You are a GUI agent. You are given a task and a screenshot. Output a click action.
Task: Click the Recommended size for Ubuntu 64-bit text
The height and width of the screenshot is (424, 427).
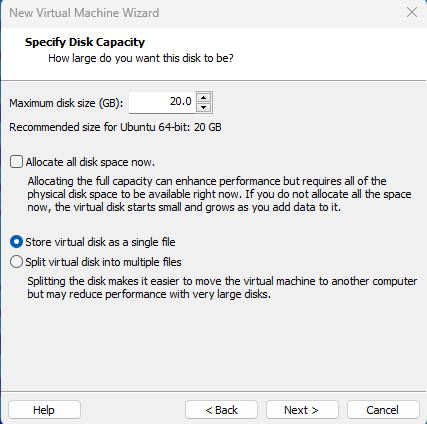[x=115, y=127]
